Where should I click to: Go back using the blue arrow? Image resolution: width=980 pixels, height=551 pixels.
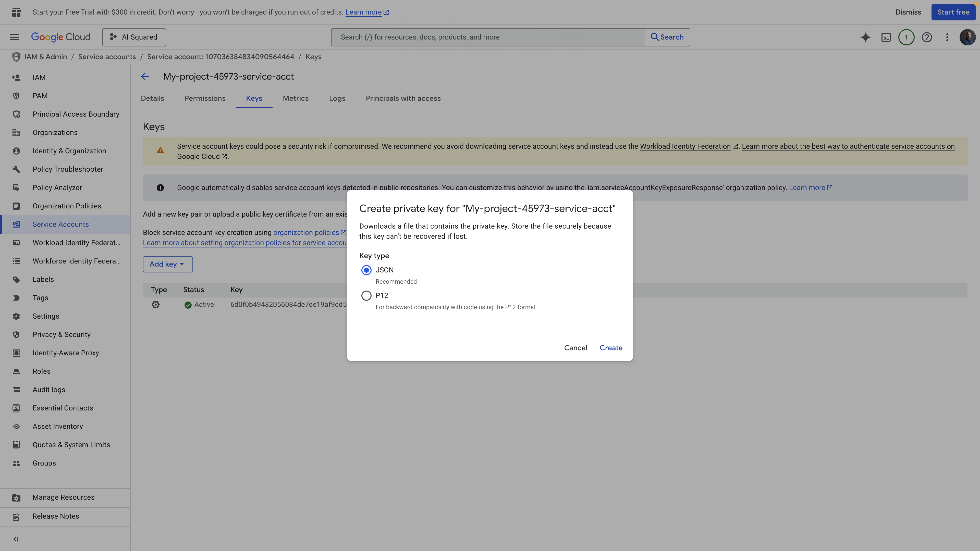[145, 77]
